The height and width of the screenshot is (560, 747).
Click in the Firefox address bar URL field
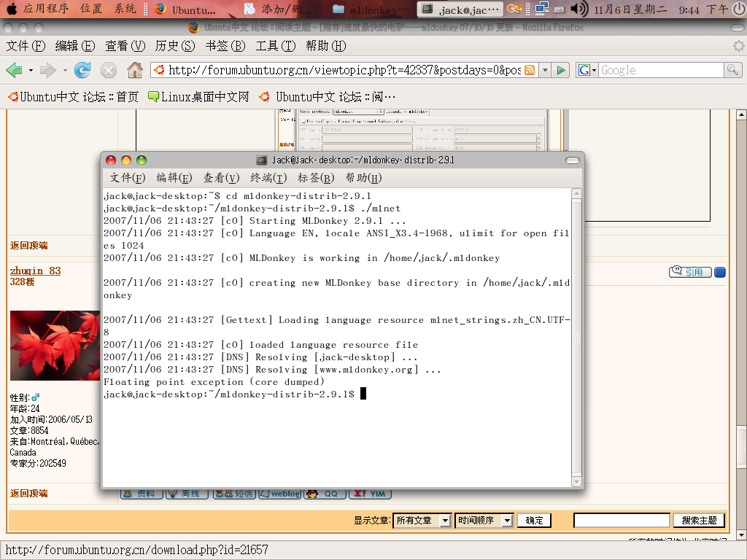(344, 71)
